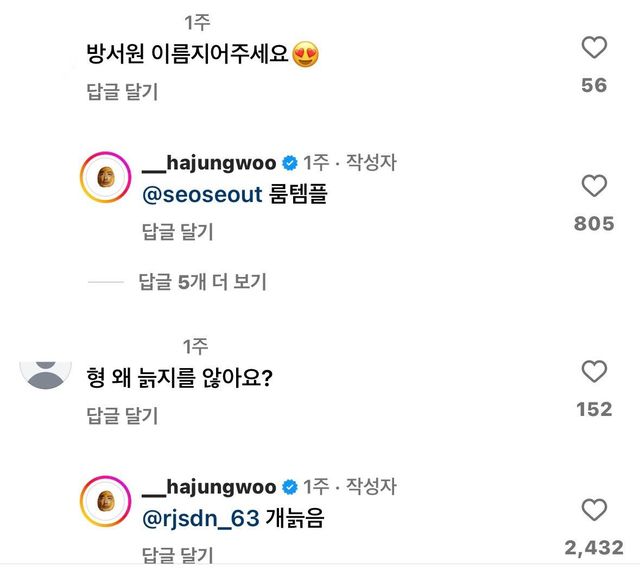Screen dimensions: 640x580
Task: Open the __hajungwoo avatar beside "개늙음" reply
Action: (x=105, y=501)
